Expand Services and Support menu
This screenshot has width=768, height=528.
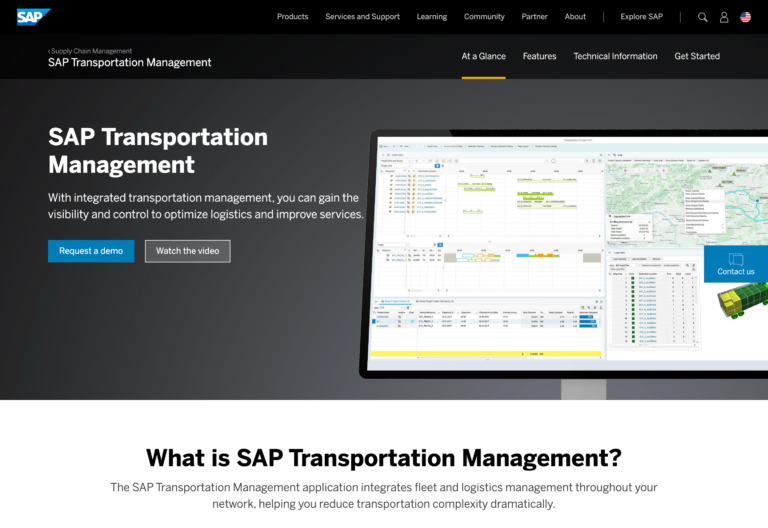coord(362,17)
